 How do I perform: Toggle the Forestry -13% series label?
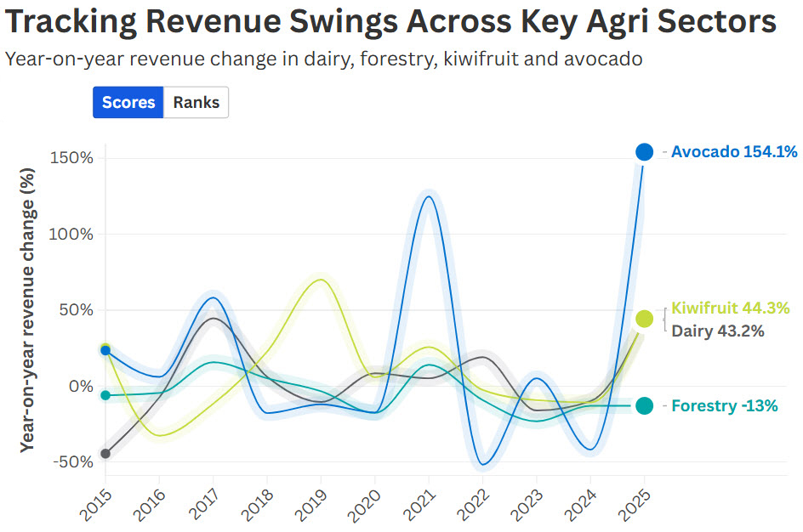(726, 406)
